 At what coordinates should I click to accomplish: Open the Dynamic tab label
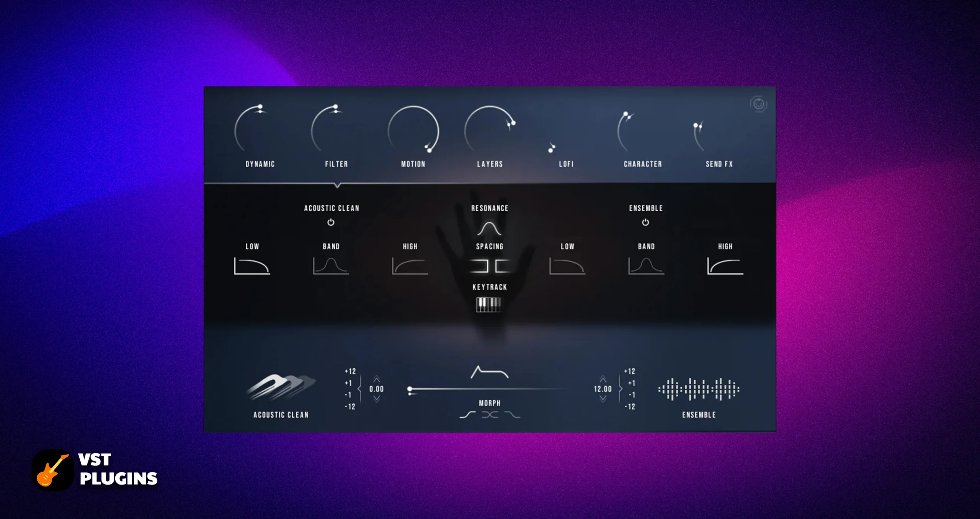click(260, 164)
